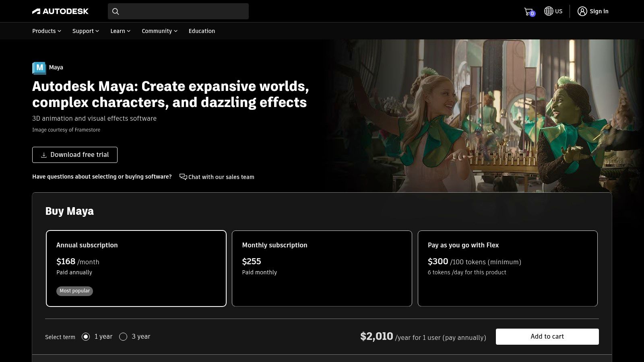Click the Download free trial button
Screen dimensions: 644x362
coord(74,154)
